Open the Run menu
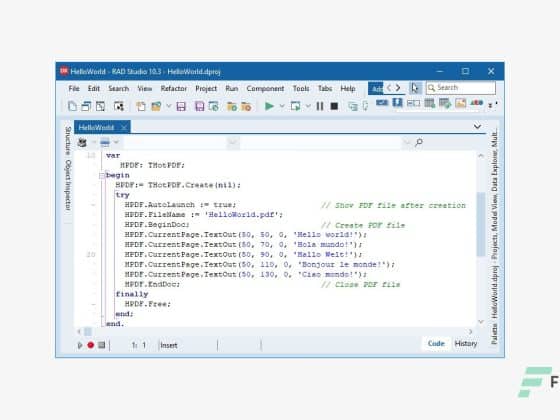560x420 pixels. 232,88
